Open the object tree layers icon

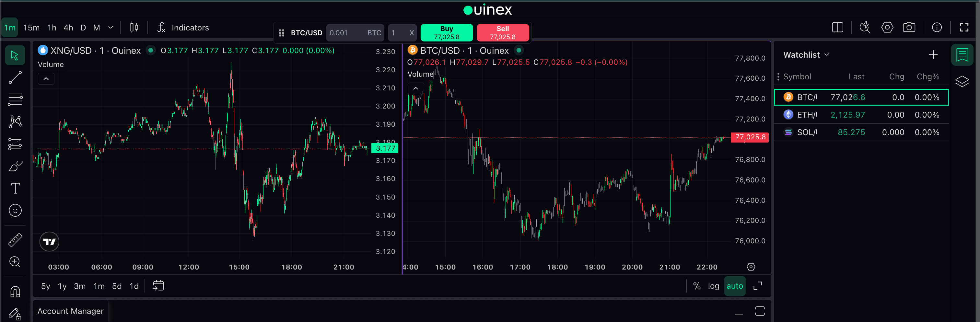962,81
